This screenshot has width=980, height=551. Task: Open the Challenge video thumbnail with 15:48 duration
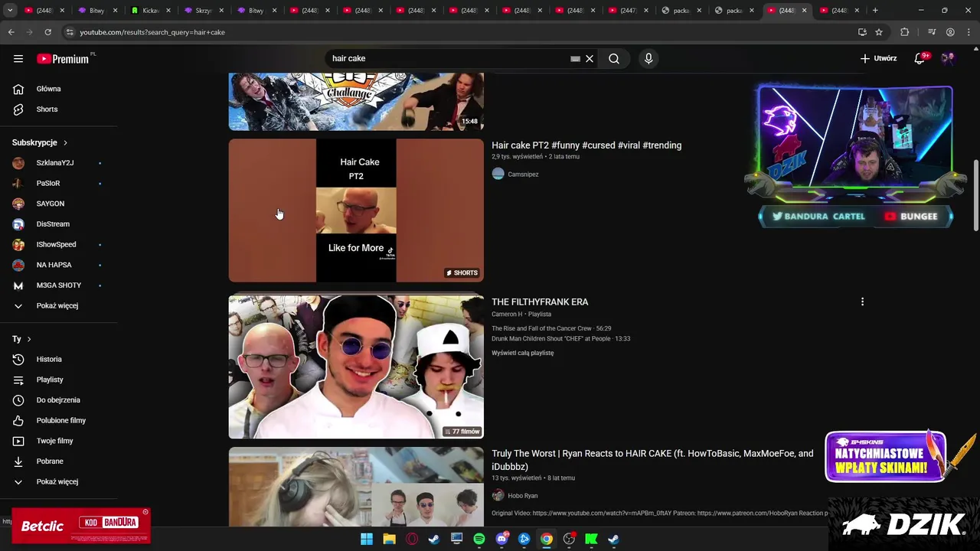pos(356,102)
